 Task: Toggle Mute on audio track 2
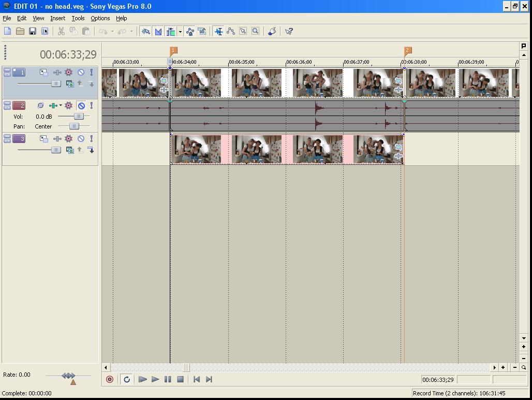click(x=81, y=106)
